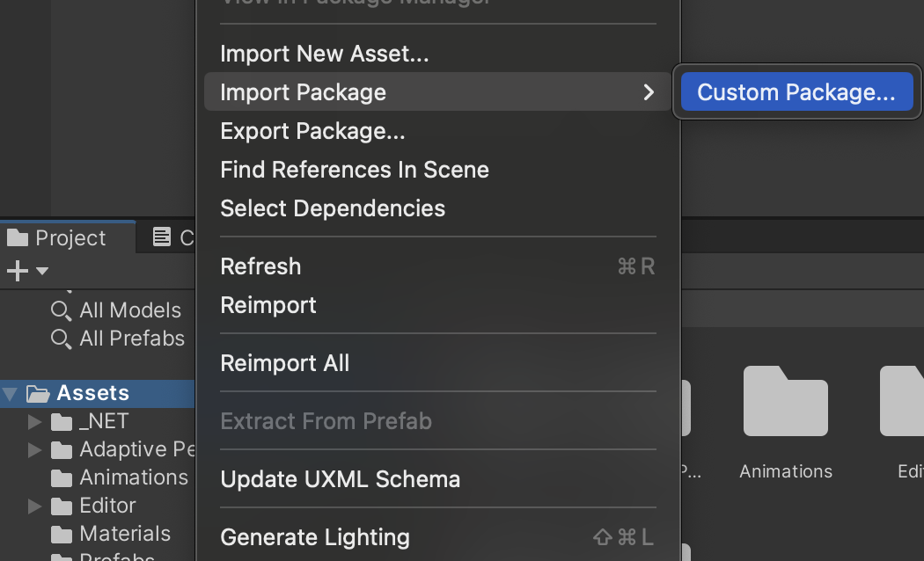Select Export Package in the context menu
The height and width of the screenshot is (561, 924).
coord(312,131)
